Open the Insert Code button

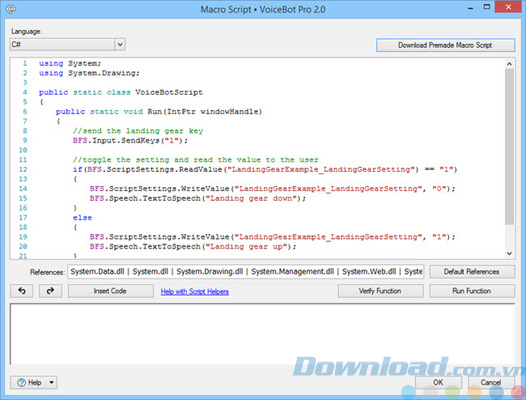click(x=111, y=291)
